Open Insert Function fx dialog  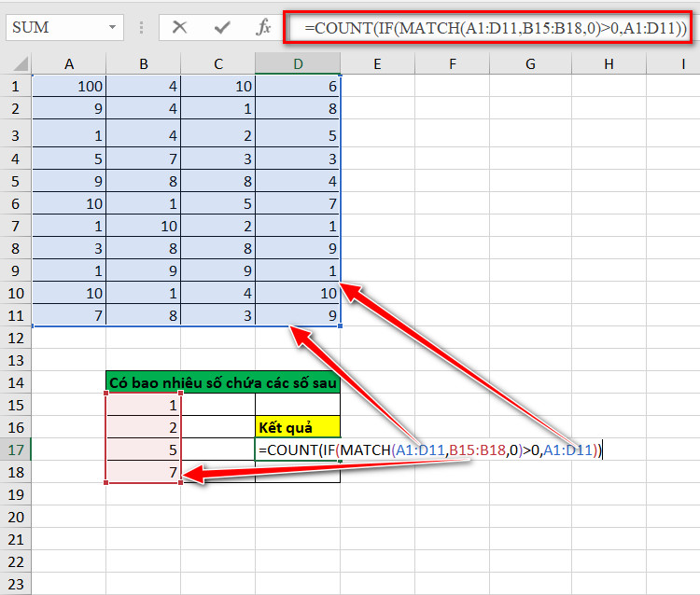click(263, 27)
